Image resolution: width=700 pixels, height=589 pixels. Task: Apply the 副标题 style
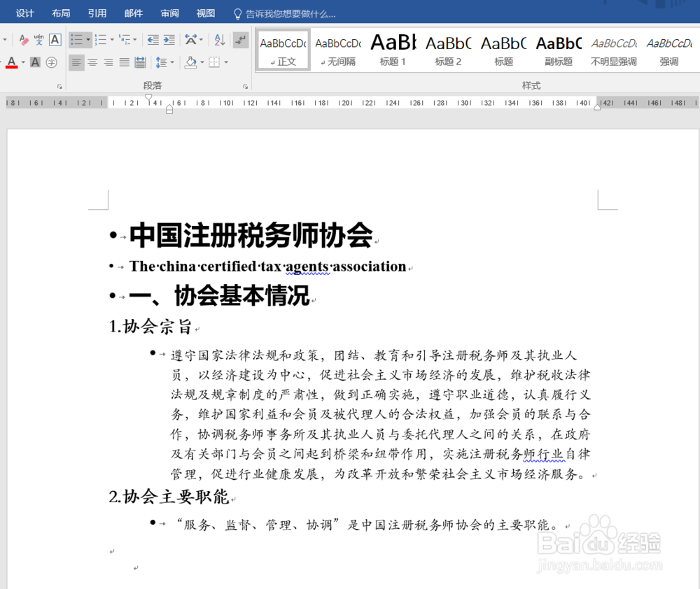click(559, 50)
